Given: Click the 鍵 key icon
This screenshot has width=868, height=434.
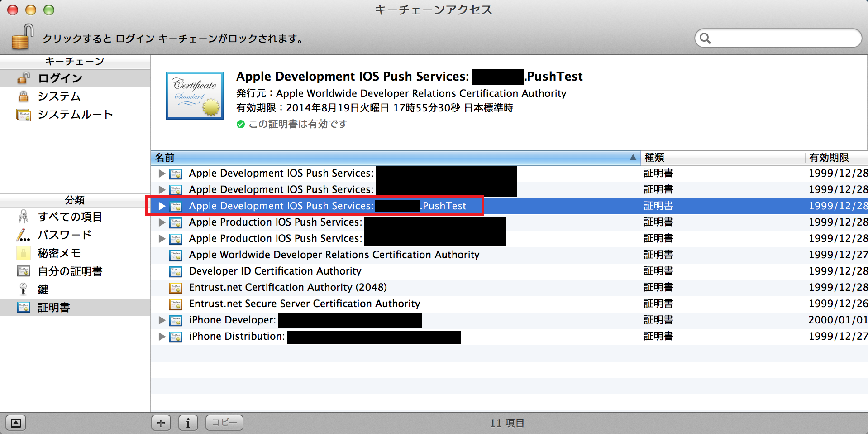Looking at the screenshot, I should click(24, 289).
